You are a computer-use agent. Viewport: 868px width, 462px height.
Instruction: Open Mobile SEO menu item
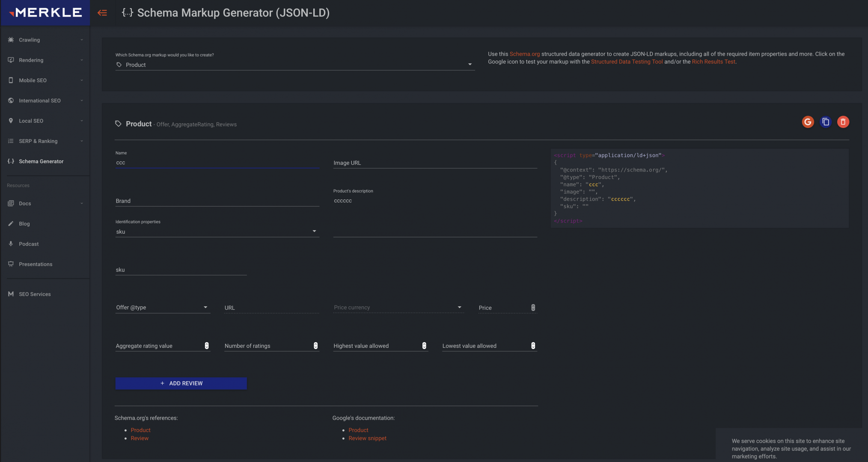pos(45,80)
